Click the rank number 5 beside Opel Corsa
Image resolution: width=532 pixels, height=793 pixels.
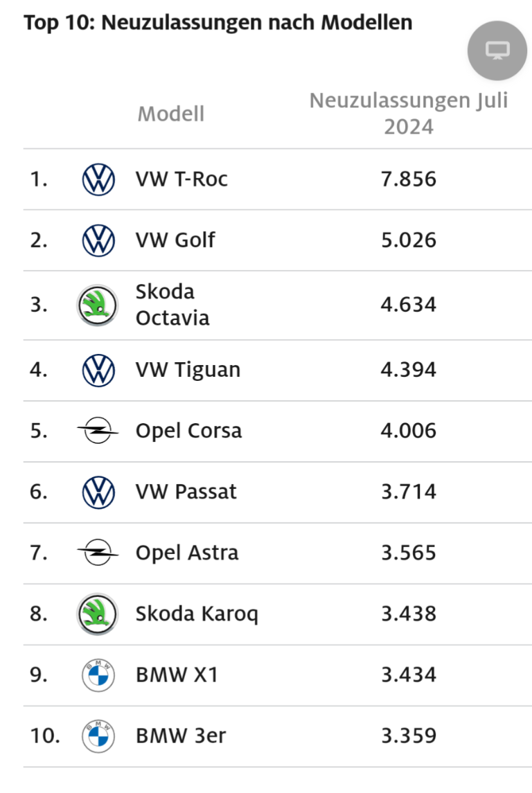click(x=38, y=430)
